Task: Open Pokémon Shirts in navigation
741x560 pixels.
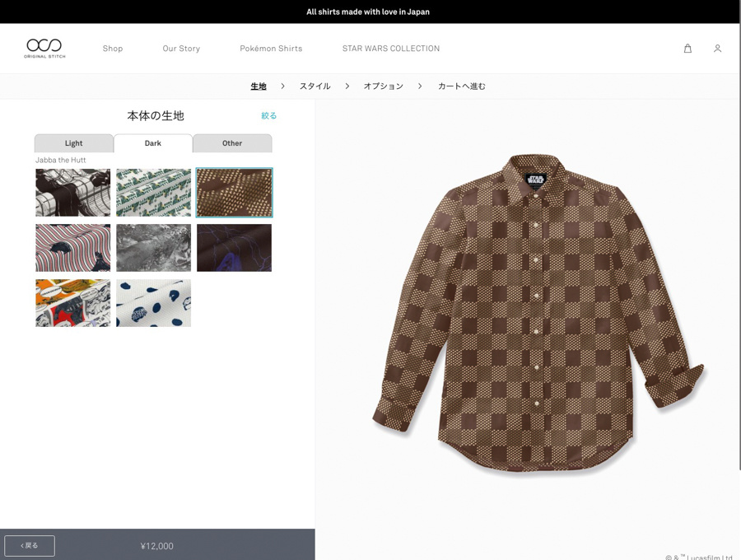Action: pyautogui.click(x=271, y=49)
